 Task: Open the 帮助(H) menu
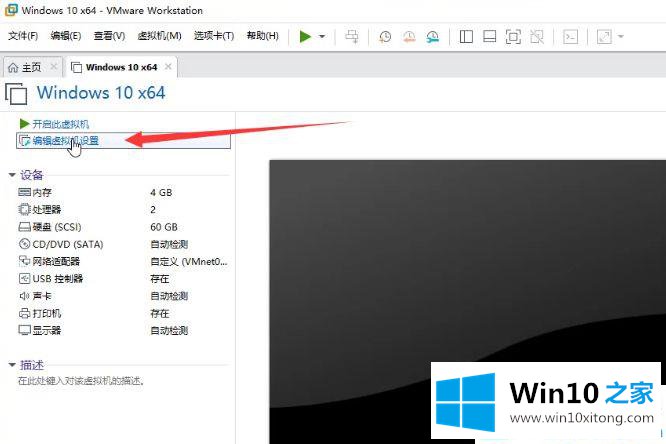pyautogui.click(x=262, y=36)
